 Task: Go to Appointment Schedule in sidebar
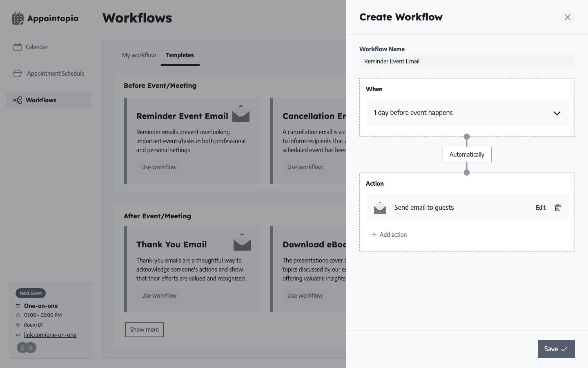coord(56,74)
